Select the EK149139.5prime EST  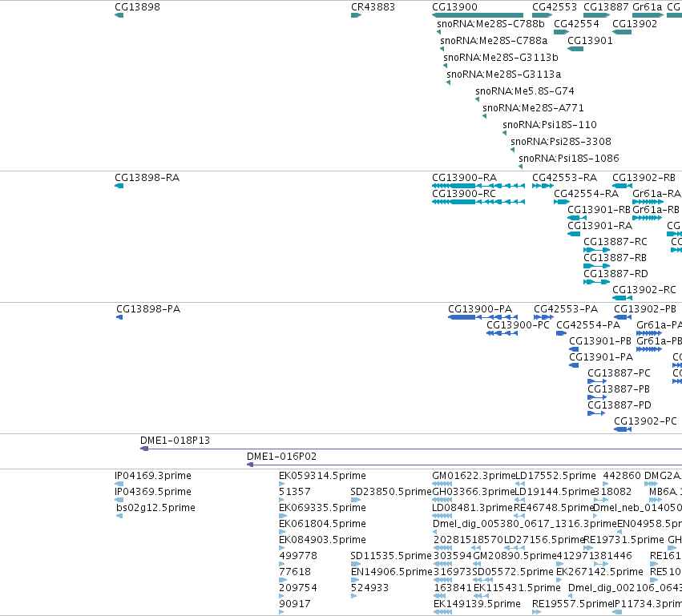(442, 612)
